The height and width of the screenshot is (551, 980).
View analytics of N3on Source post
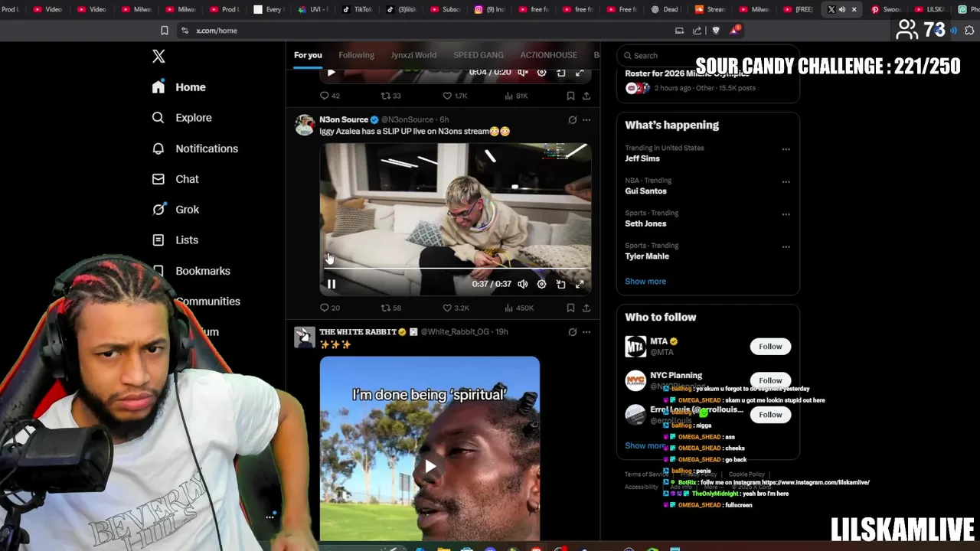point(519,308)
